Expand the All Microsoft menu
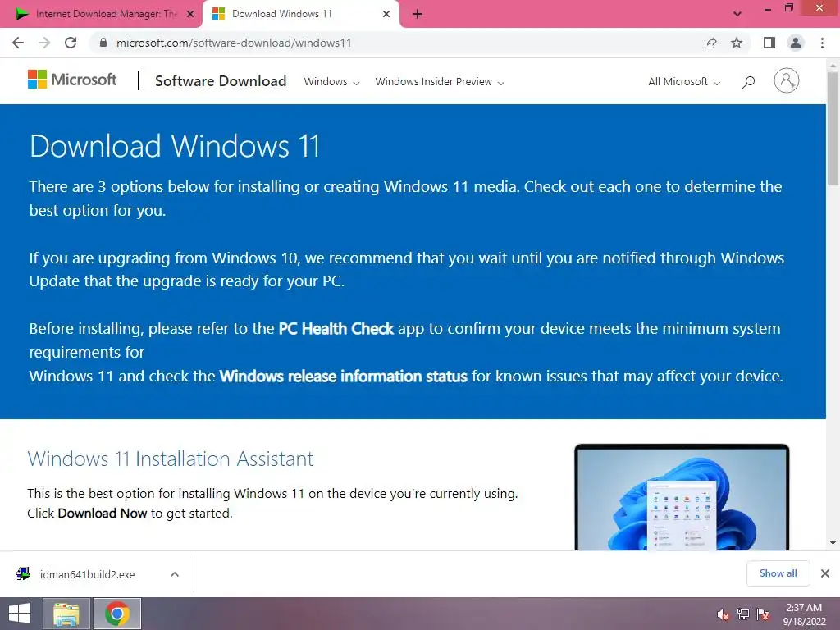840x630 pixels. (x=684, y=82)
